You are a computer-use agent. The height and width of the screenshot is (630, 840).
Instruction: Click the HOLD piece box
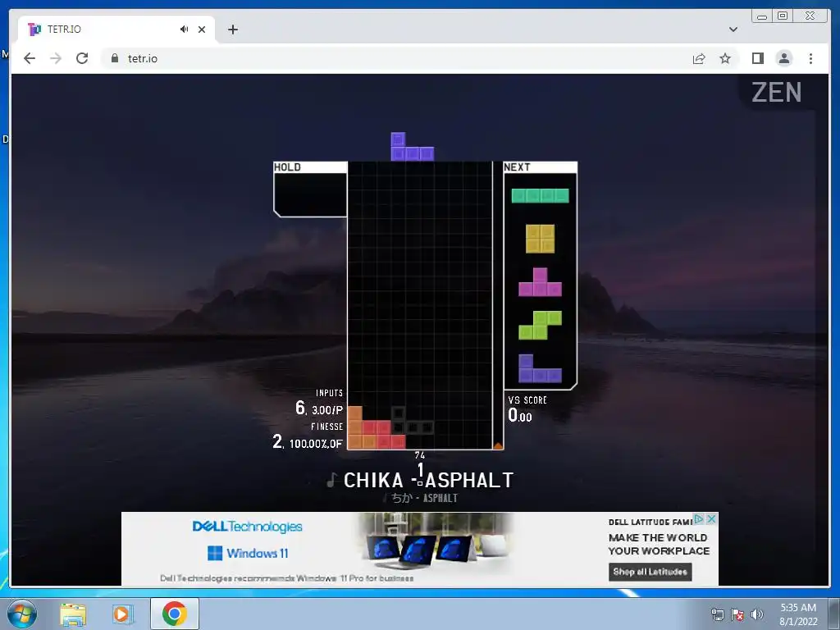(x=310, y=189)
